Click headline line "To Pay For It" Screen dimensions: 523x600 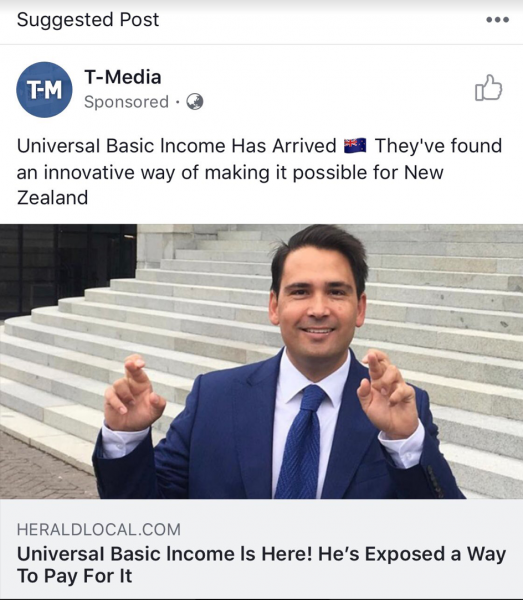pyautogui.click(x=75, y=576)
